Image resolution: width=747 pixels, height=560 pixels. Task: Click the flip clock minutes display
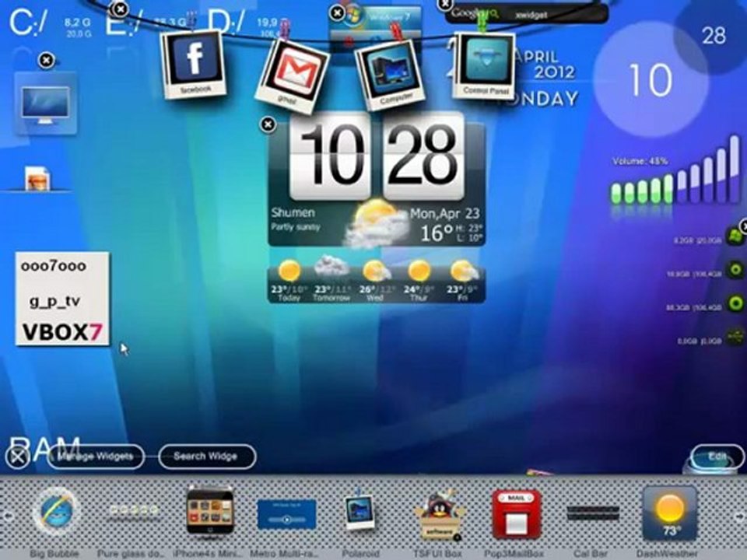coord(423,155)
